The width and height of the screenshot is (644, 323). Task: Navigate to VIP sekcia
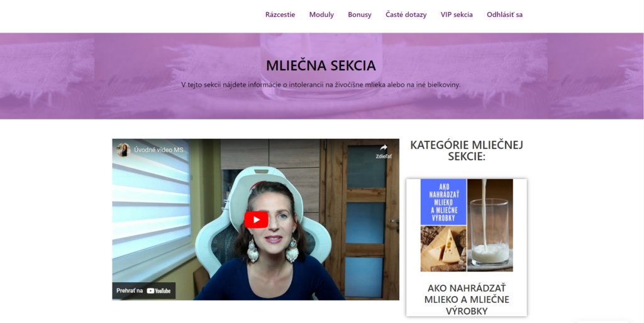pos(457,15)
